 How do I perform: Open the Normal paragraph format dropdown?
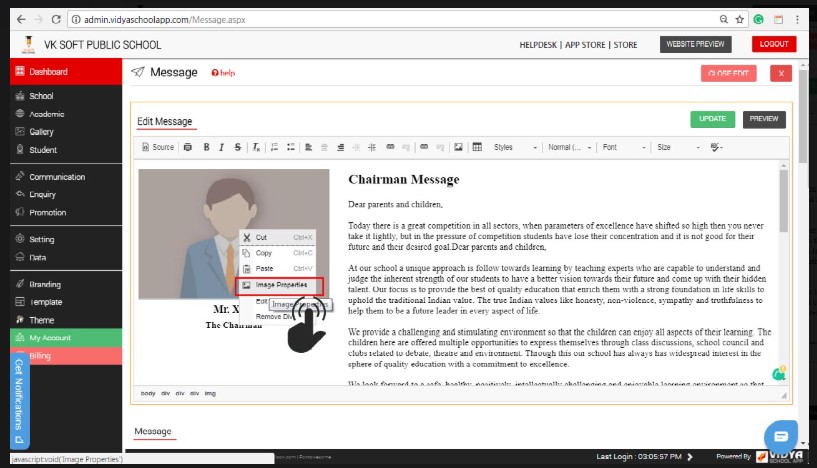click(570, 147)
